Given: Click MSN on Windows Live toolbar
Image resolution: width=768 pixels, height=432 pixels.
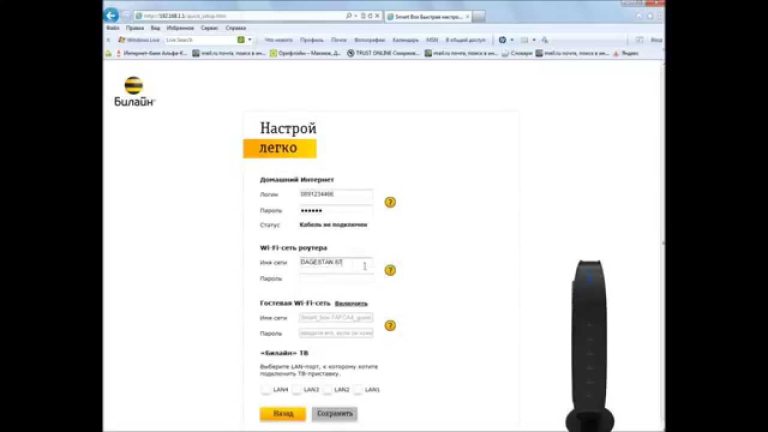Looking at the screenshot, I should [x=432, y=40].
